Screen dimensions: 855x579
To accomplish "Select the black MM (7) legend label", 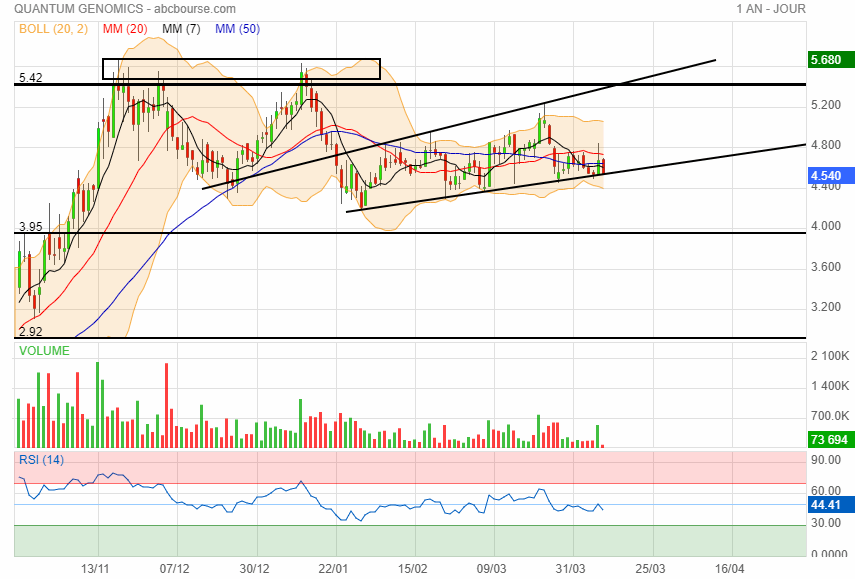I will (181, 29).
